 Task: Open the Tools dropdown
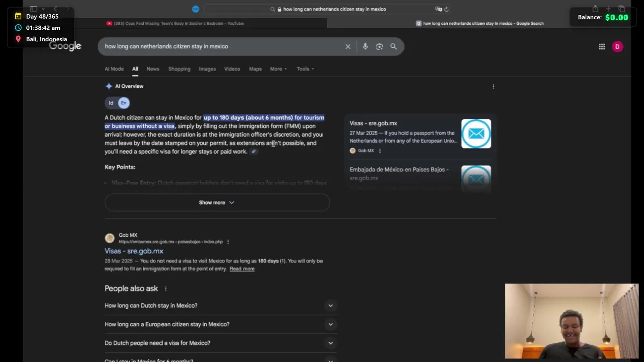(305, 69)
